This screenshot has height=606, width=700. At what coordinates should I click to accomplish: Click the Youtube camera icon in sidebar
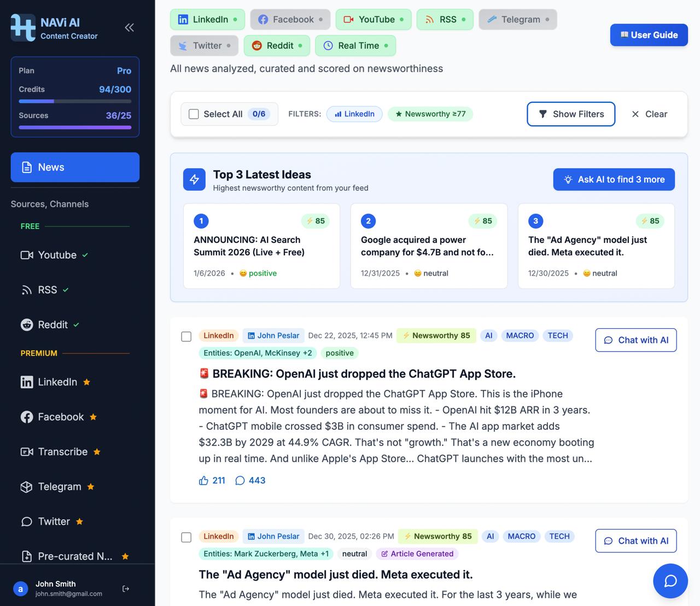(x=27, y=255)
